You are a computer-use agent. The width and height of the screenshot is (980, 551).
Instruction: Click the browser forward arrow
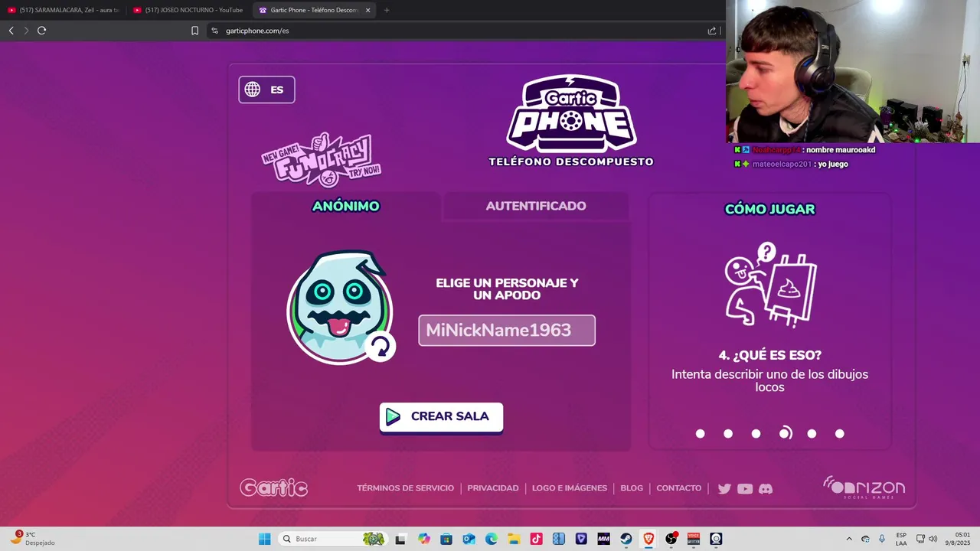pos(26,31)
